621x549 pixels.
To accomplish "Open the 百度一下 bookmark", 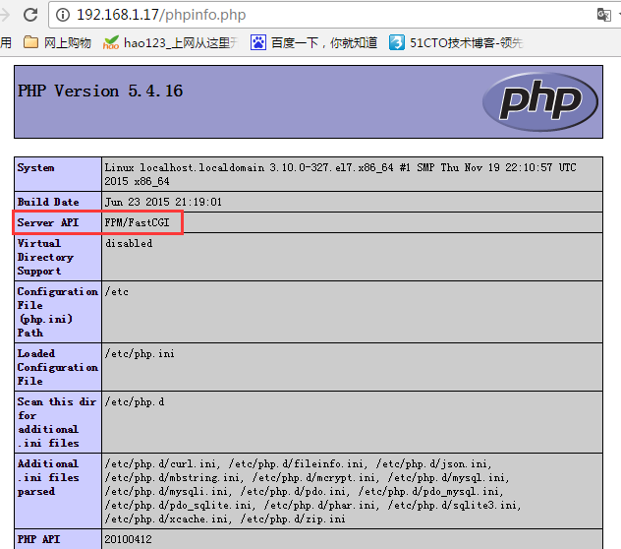I will (313, 42).
